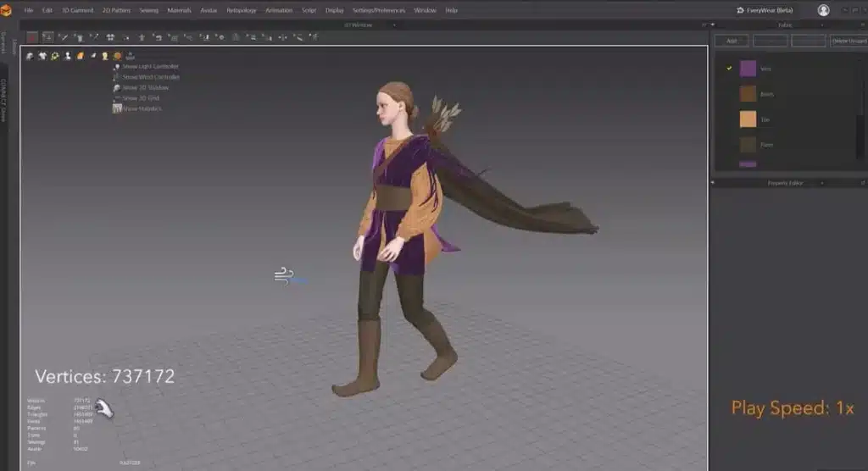This screenshot has height=471, width=868.
Task: Toggle Show Light Controller option
Action: 146,66
